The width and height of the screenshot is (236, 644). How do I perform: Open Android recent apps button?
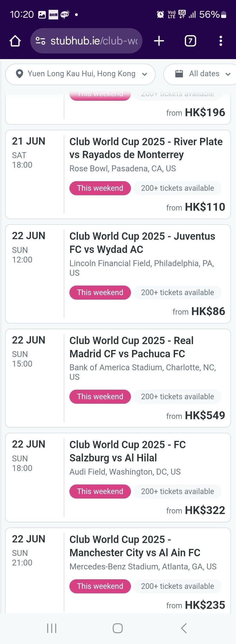pyautogui.click(x=52, y=628)
